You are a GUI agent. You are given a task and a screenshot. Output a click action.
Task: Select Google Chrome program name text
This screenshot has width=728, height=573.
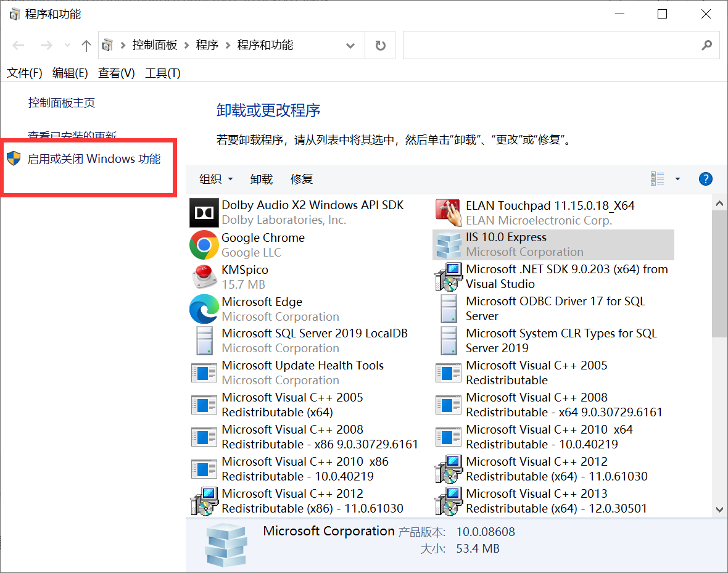tap(263, 237)
